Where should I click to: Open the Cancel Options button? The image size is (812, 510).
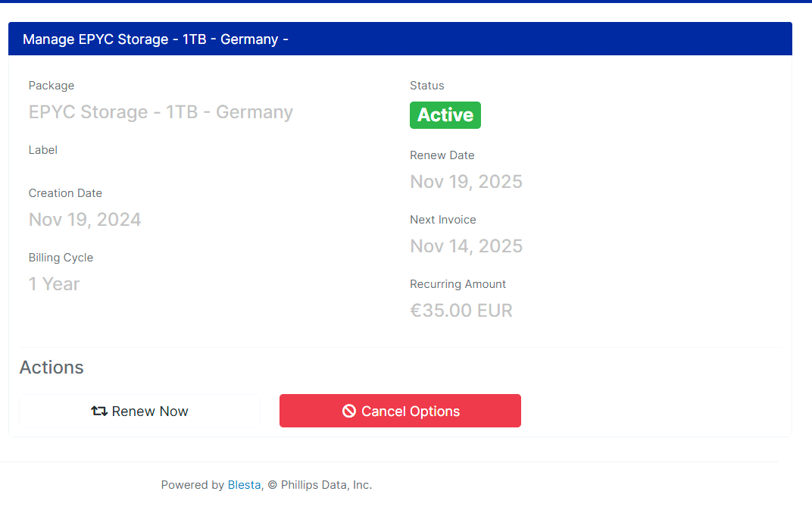pyautogui.click(x=400, y=411)
